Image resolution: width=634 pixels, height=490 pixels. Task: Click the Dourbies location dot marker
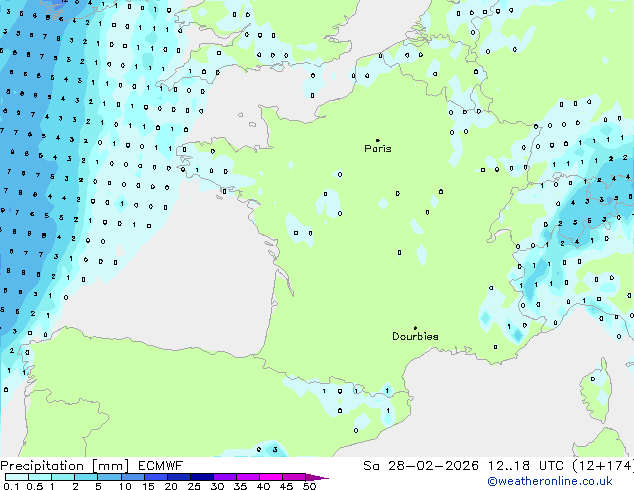[x=415, y=328]
